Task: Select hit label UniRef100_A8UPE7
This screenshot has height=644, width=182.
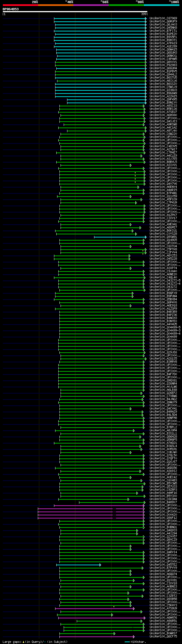Action: click(163, 228)
